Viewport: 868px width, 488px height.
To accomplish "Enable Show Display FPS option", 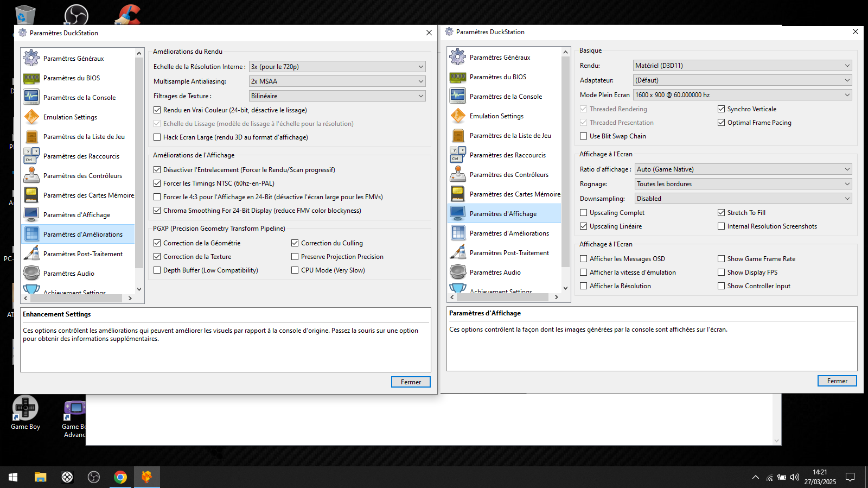I will 721,272.
